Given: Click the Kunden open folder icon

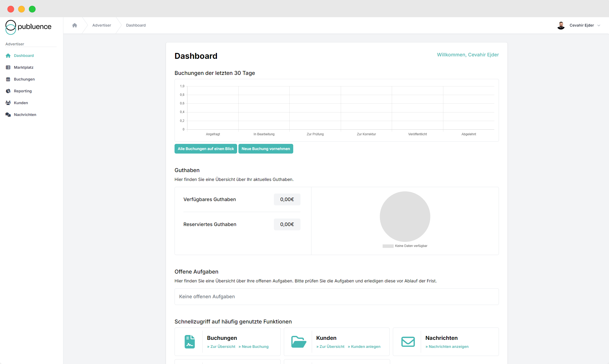Looking at the screenshot, I should (x=299, y=342).
